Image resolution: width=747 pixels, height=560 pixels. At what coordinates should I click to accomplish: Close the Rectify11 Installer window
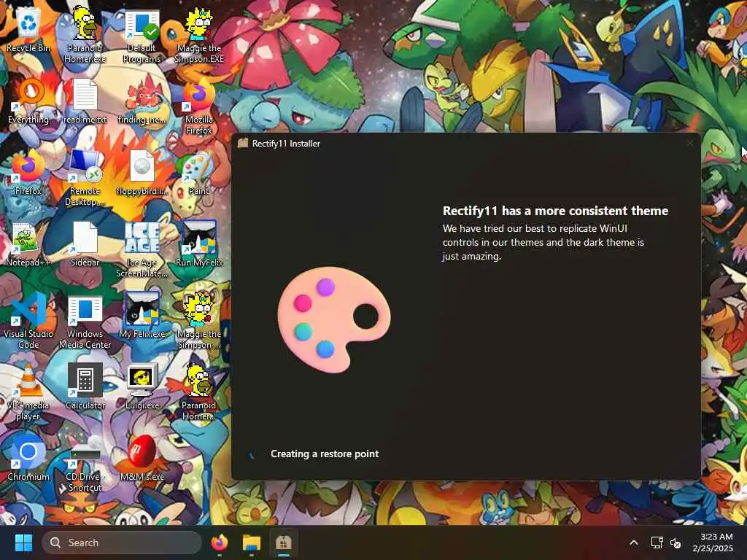coord(690,143)
